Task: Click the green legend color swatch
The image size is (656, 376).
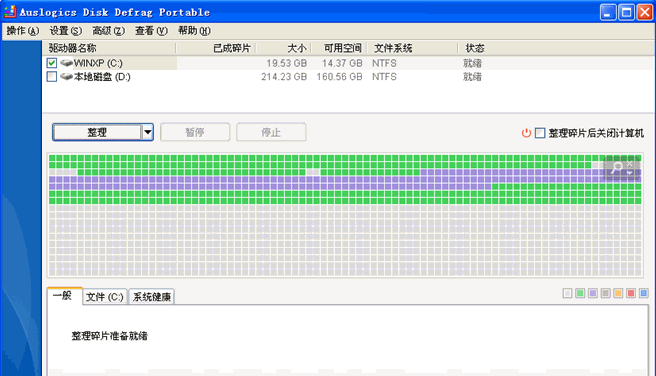Action: click(580, 293)
